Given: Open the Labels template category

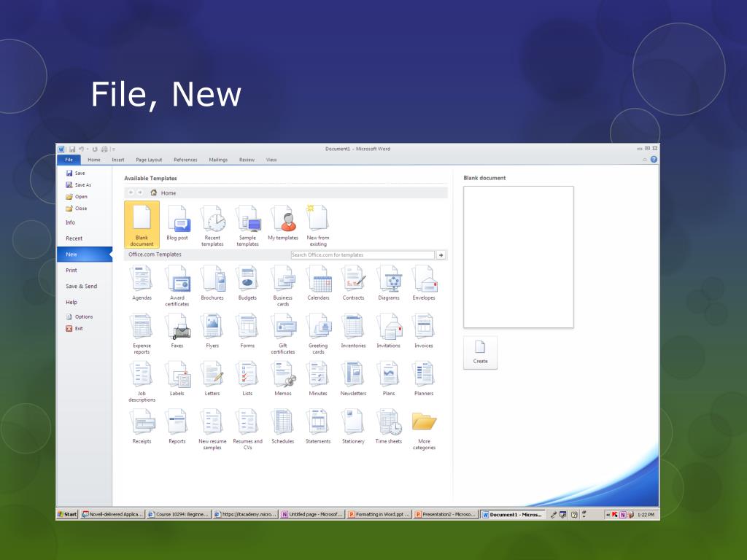Looking at the screenshot, I should point(177,378).
